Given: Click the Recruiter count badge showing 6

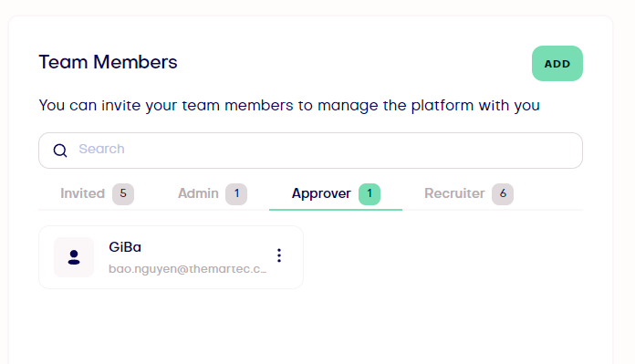Looking at the screenshot, I should click(x=503, y=194).
